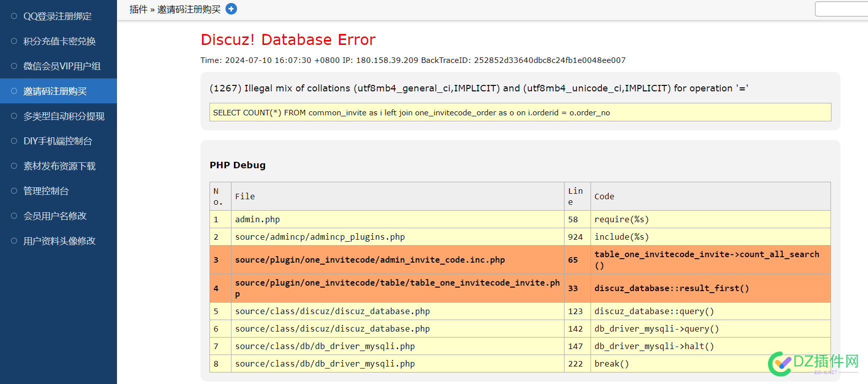The width and height of the screenshot is (868, 384).
Task: Click admin.php in debug table
Action: pos(397,219)
